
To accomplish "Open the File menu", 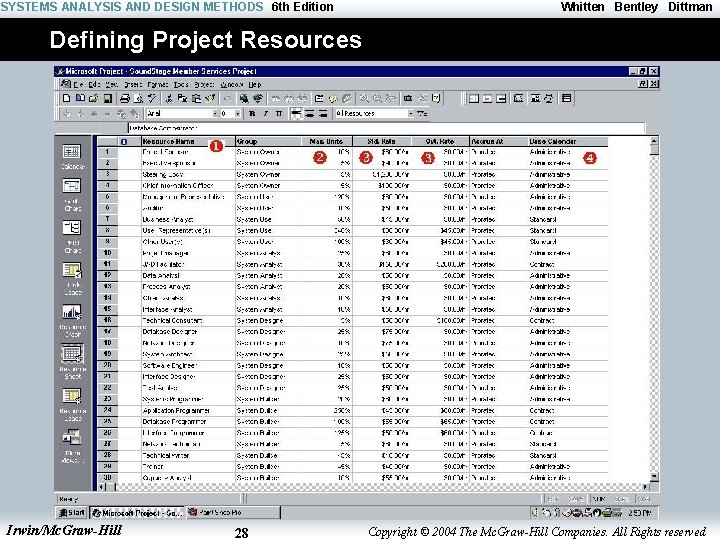I will 79,84.
